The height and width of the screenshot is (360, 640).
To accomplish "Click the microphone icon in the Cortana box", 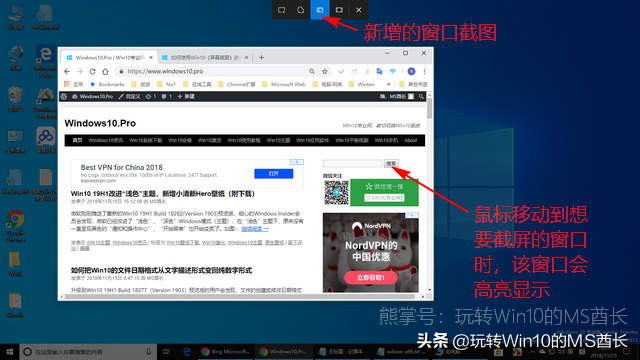I will [149, 352].
